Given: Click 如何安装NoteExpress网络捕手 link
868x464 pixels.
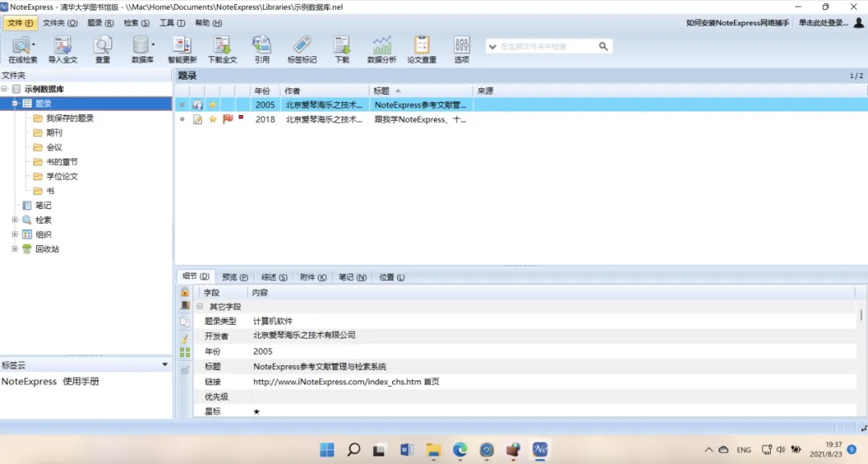Looking at the screenshot, I should coord(737,23).
